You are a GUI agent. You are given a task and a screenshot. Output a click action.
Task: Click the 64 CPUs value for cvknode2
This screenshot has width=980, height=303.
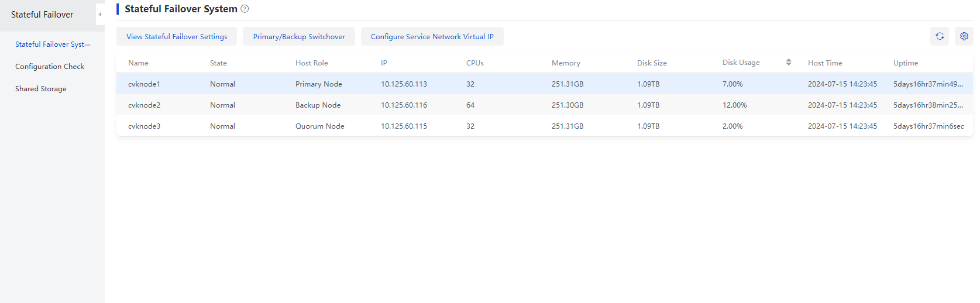[x=470, y=105]
